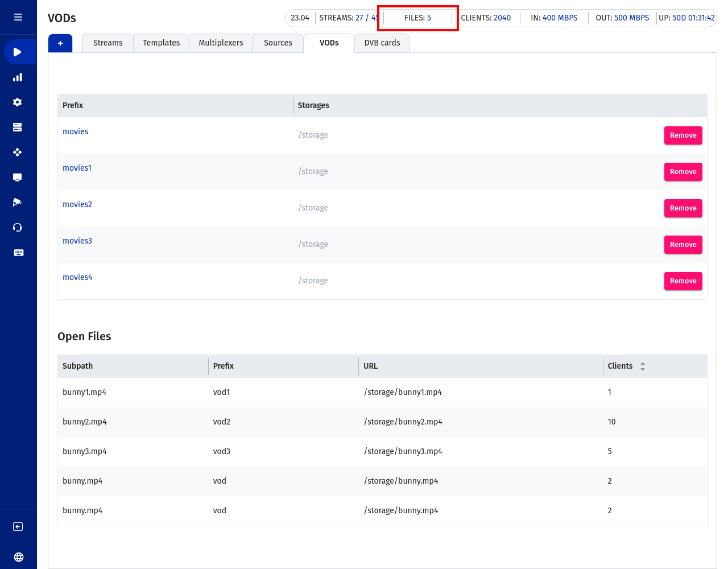Click the logout arrow icon
The height and width of the screenshot is (569, 728).
coord(18,527)
